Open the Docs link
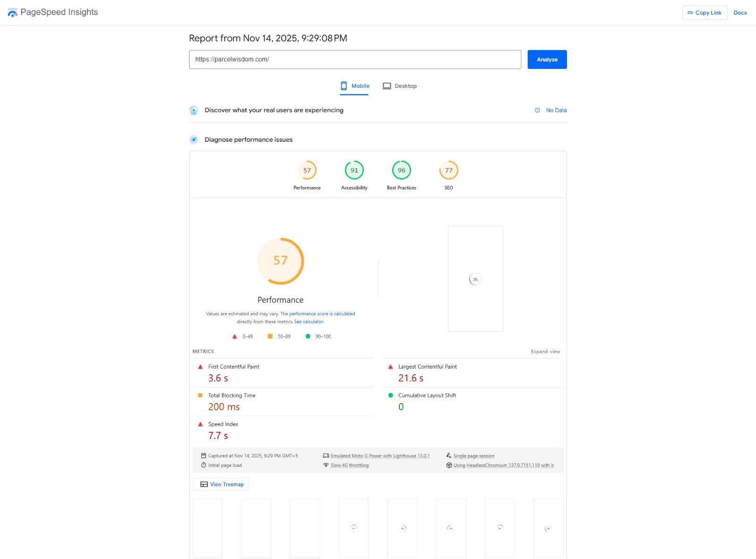The height and width of the screenshot is (559, 756). click(740, 13)
